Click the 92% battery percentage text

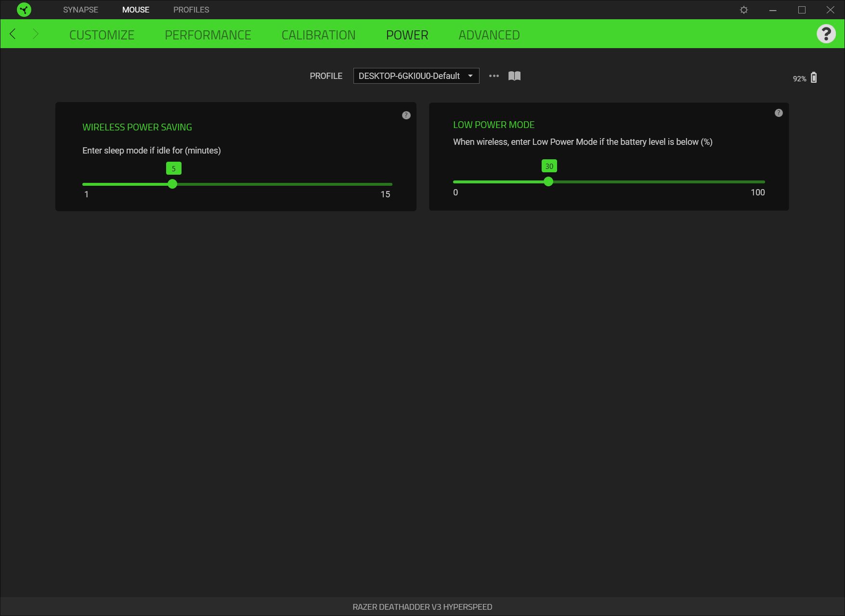(799, 78)
